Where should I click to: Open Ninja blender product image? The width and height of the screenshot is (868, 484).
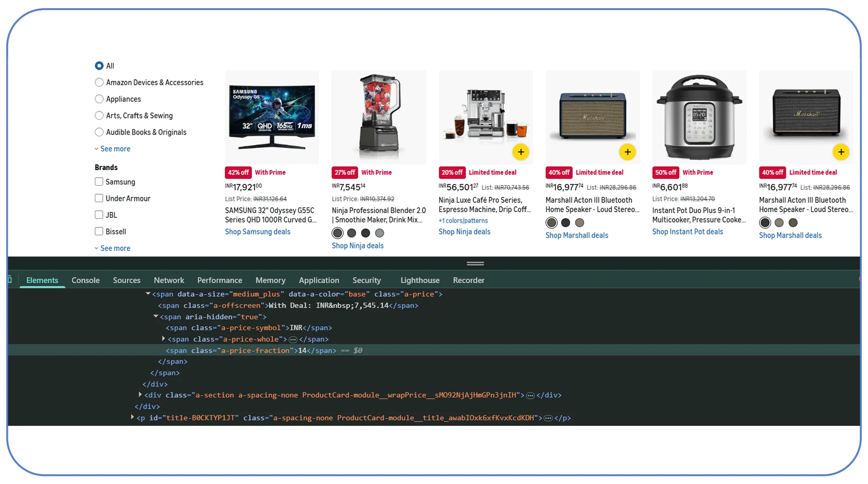(x=379, y=117)
